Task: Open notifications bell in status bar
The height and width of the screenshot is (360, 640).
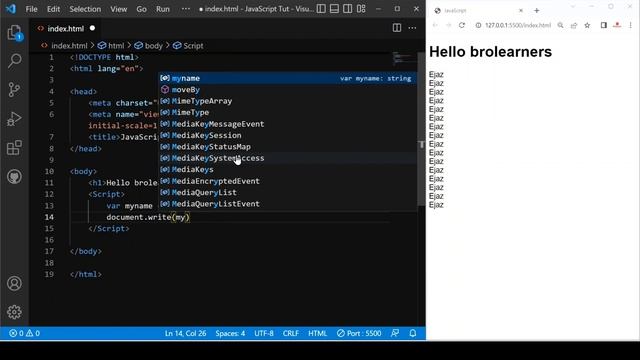Action: (x=413, y=333)
